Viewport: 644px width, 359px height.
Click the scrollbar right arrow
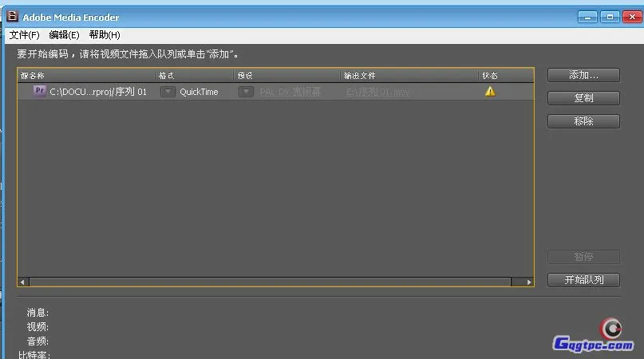point(528,282)
